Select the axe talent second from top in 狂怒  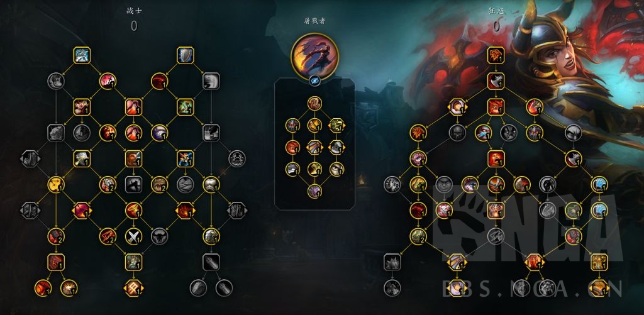pos(496,81)
